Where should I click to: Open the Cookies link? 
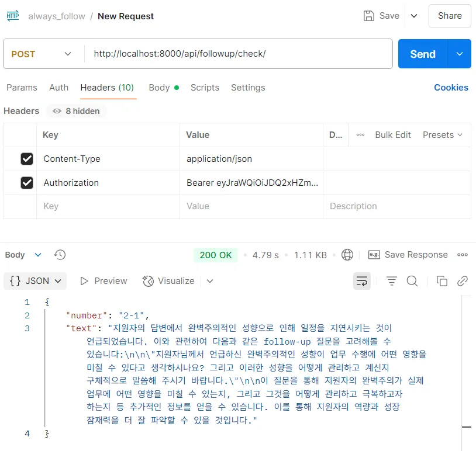(451, 88)
